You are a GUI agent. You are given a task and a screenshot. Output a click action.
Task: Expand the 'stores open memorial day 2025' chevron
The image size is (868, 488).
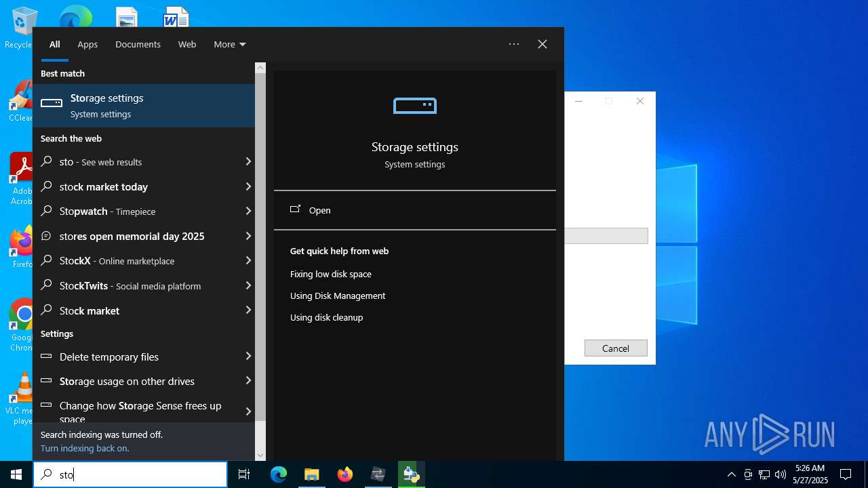248,236
